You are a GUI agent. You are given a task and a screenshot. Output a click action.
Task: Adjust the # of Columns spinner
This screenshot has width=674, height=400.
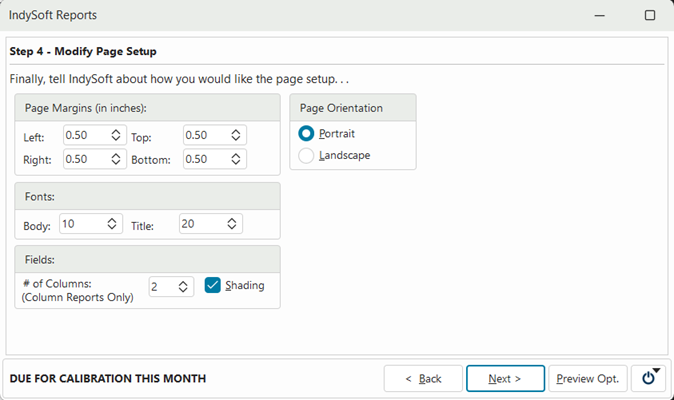pos(183,287)
